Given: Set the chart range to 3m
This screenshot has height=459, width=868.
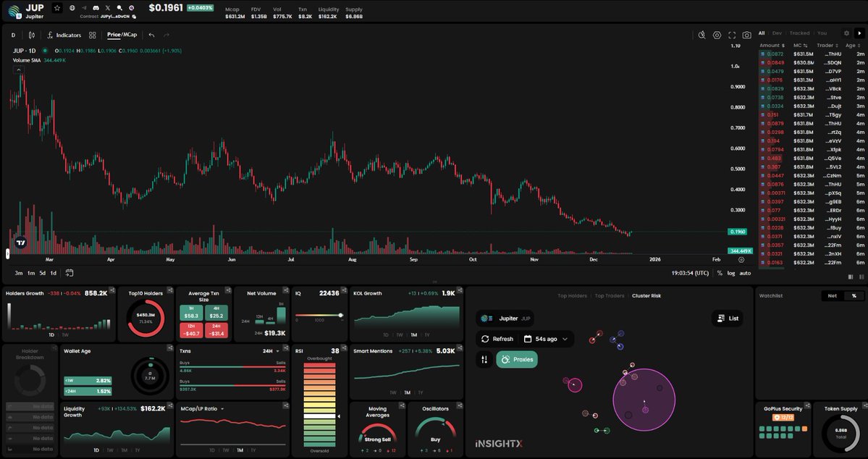Looking at the screenshot, I should coord(19,273).
